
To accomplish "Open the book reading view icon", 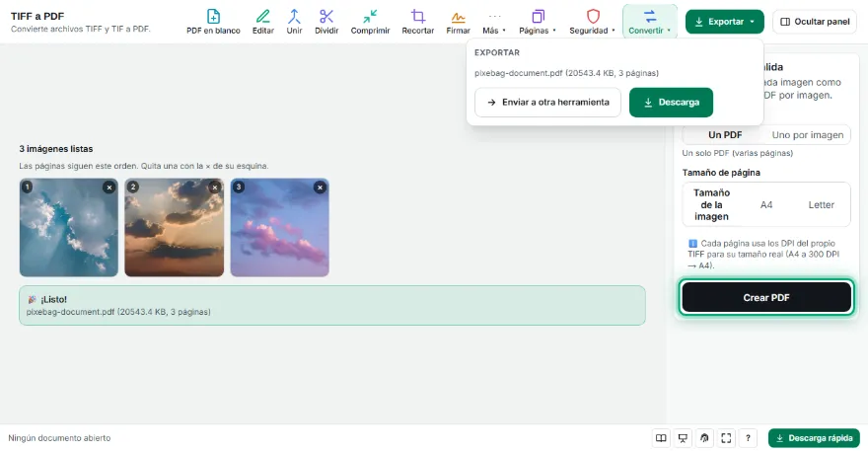I will pos(661,438).
